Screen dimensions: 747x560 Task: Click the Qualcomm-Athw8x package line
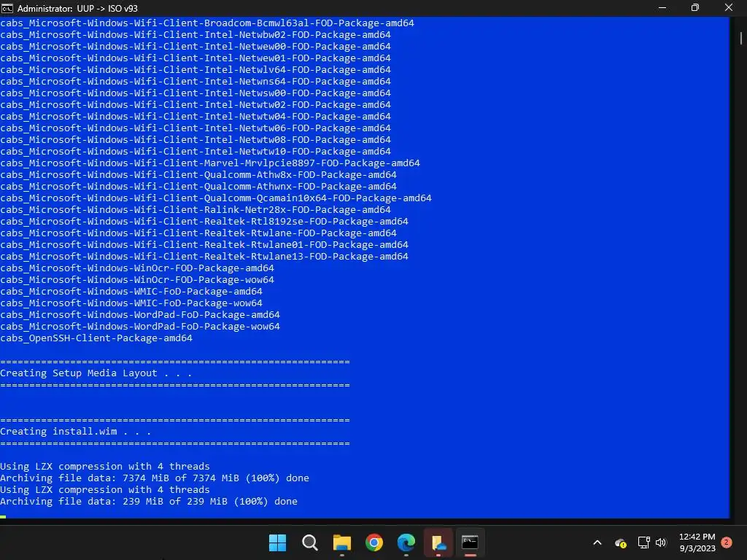(x=198, y=175)
